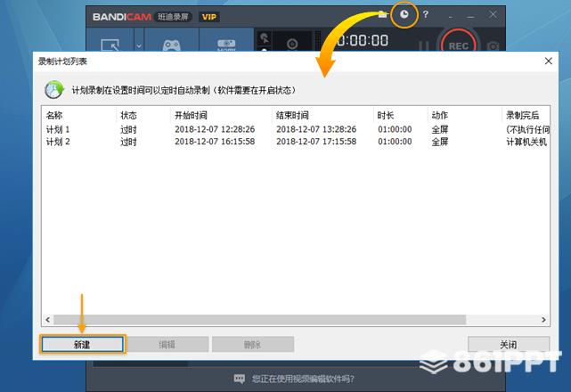Sort by the 时长 column header
The width and height of the screenshot is (571, 392).
tap(386, 116)
